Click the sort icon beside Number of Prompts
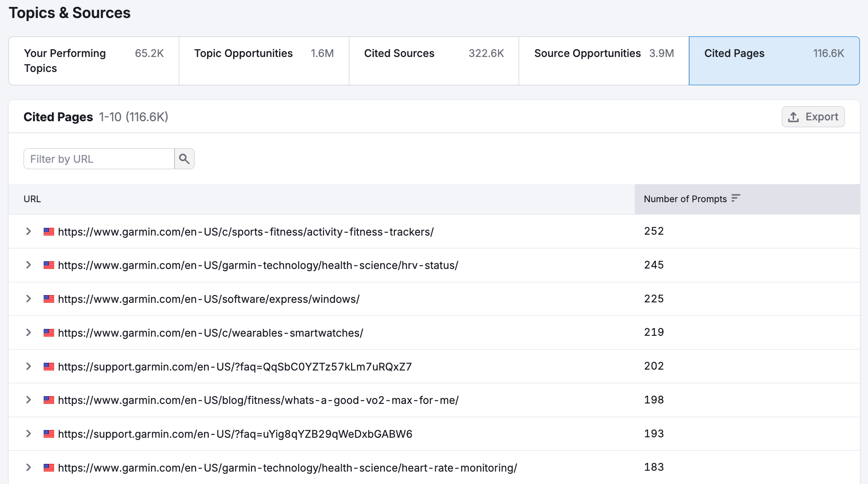The width and height of the screenshot is (868, 484). pos(736,198)
